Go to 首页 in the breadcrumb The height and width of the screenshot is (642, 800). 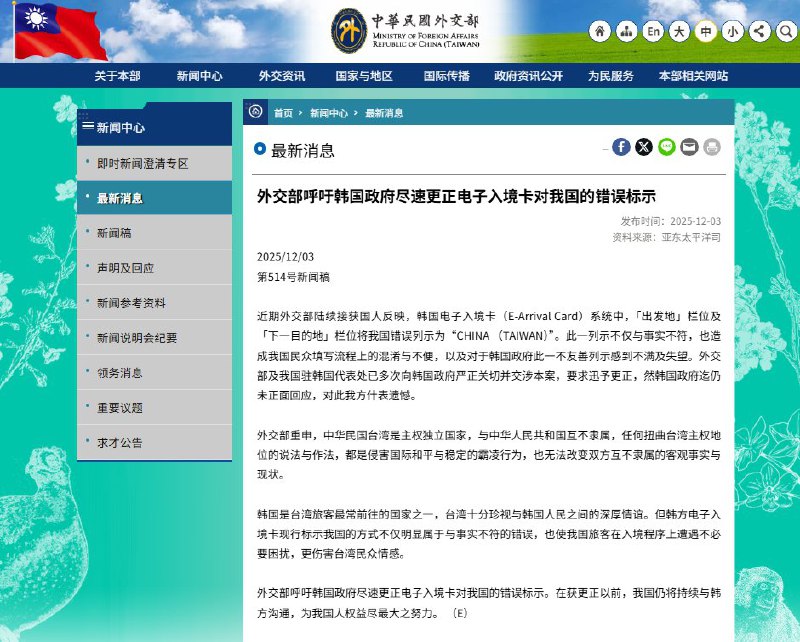[x=283, y=113]
